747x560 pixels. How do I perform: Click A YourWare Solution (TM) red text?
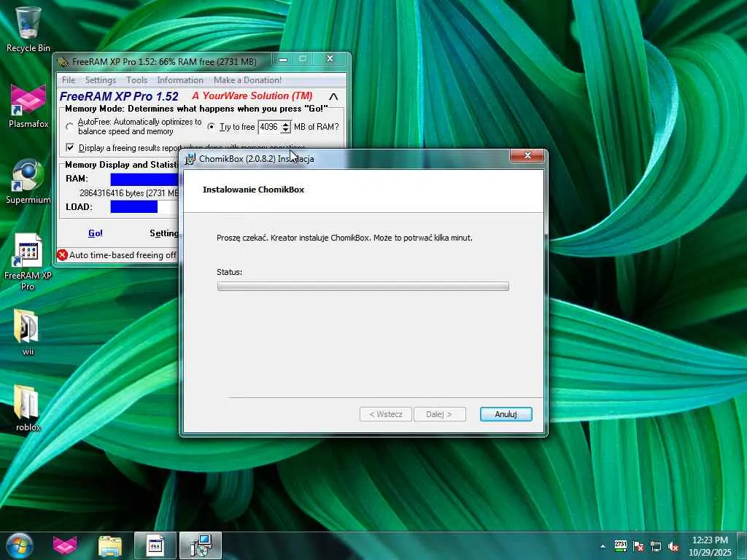coord(252,96)
